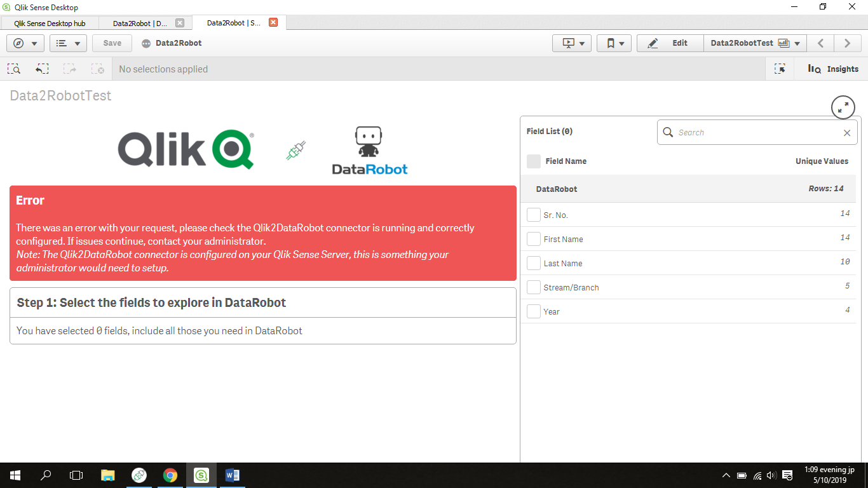Viewport: 868px width, 488px height.
Task: Click 'You have selected 0 fields' text
Action: (x=74, y=331)
